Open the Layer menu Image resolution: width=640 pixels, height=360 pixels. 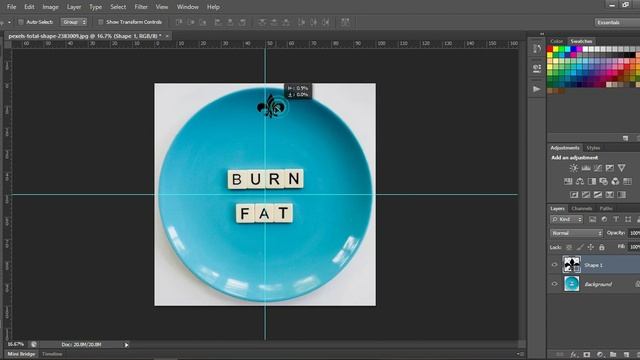(x=74, y=7)
